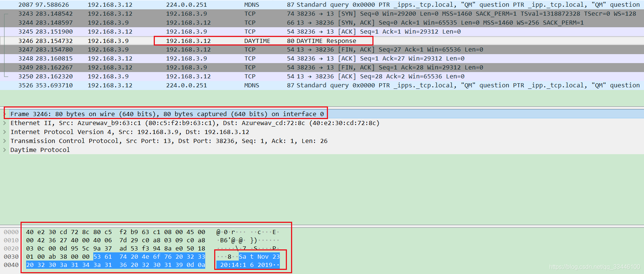
Task: Expand Transmission Control Protocol section
Action: point(5,141)
